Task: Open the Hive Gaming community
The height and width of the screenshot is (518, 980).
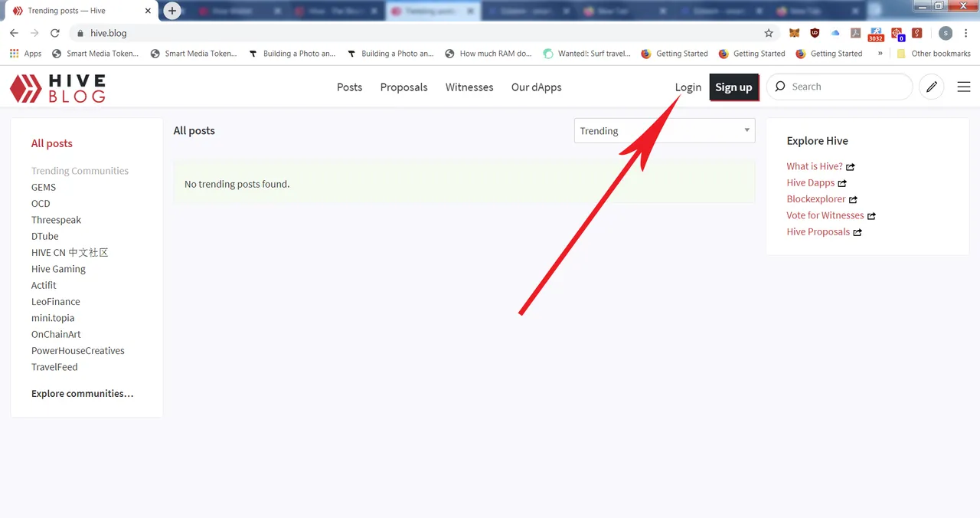Action: click(x=58, y=269)
